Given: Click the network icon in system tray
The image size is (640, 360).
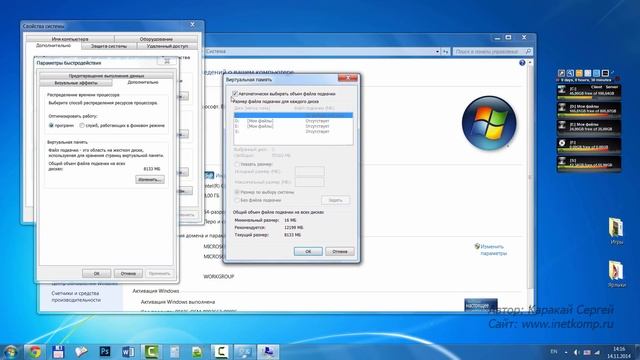Looking at the screenshot, I should point(597,352).
